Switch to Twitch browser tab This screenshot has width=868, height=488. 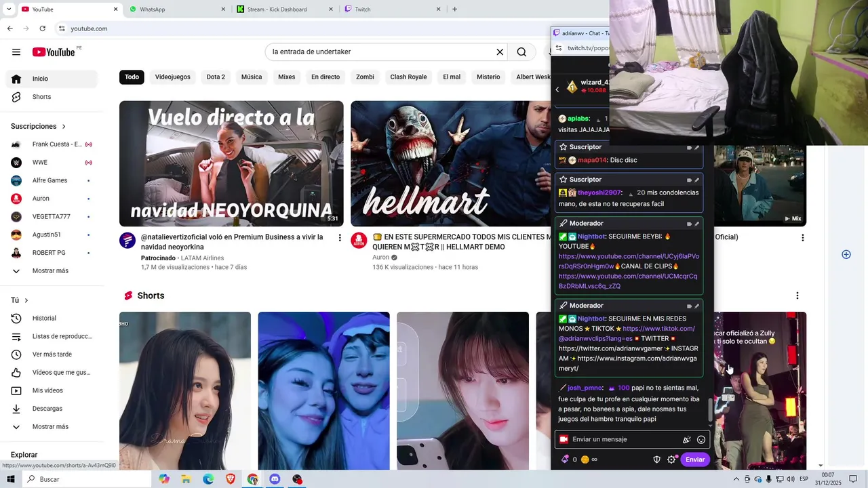393,9
